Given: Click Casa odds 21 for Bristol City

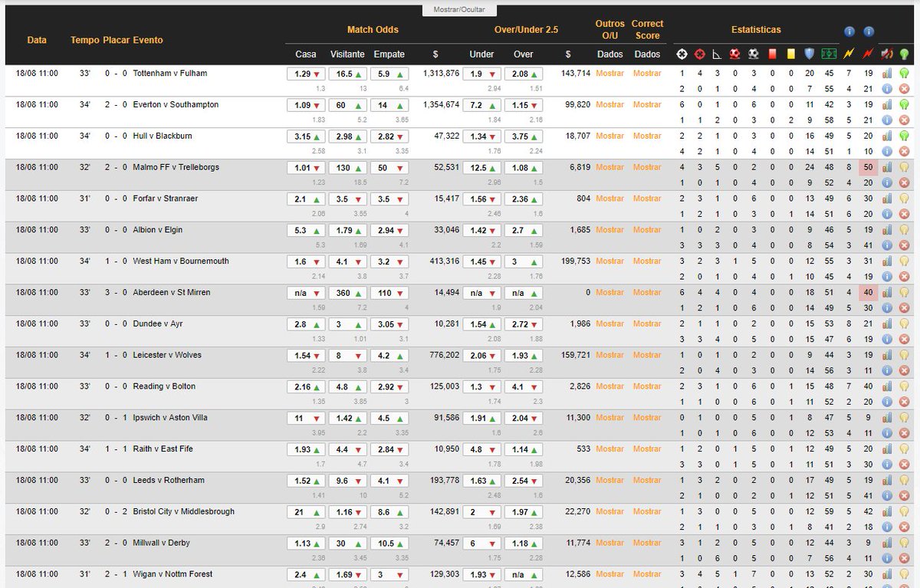Looking at the screenshot, I should click(x=306, y=512).
